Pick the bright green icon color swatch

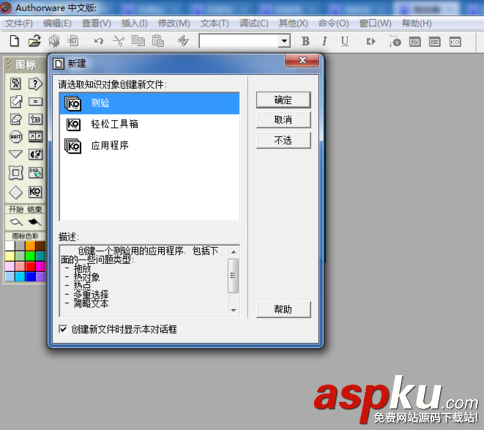click(30, 256)
